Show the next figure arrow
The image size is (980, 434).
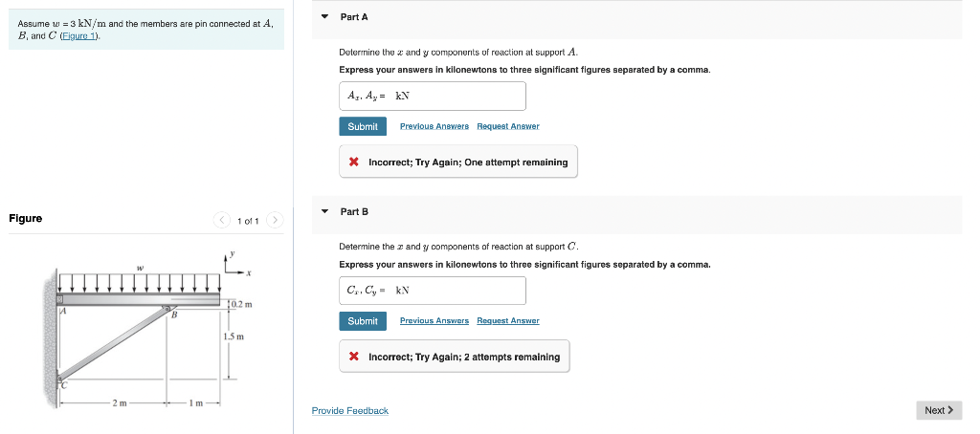click(274, 221)
